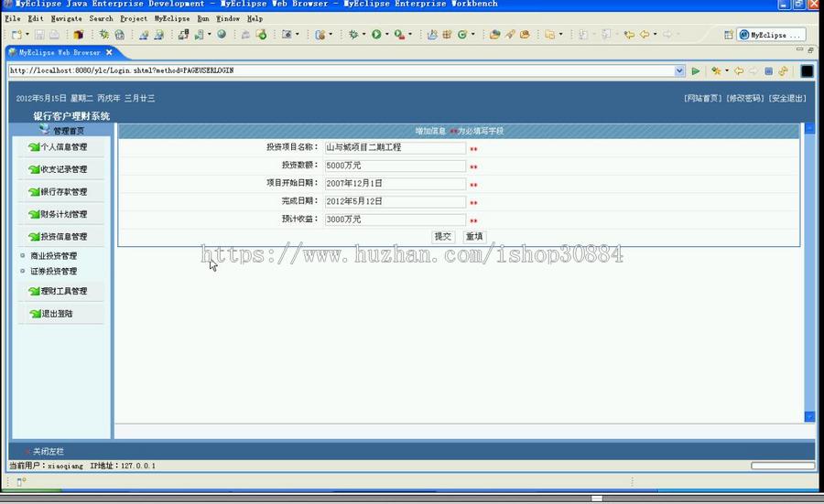The width and height of the screenshot is (824, 504).
Task: Click the green Run button icon
Action: pos(376,35)
